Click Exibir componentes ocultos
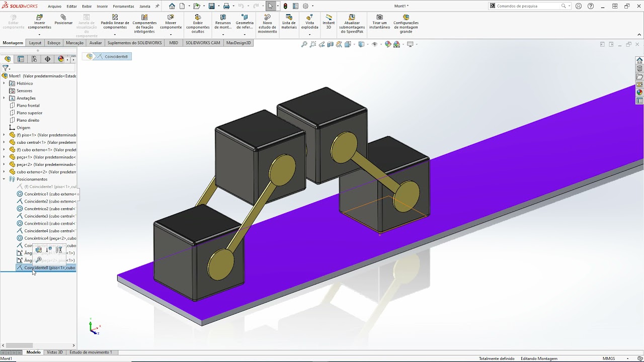Screen dimensions: 644x362 point(198,24)
